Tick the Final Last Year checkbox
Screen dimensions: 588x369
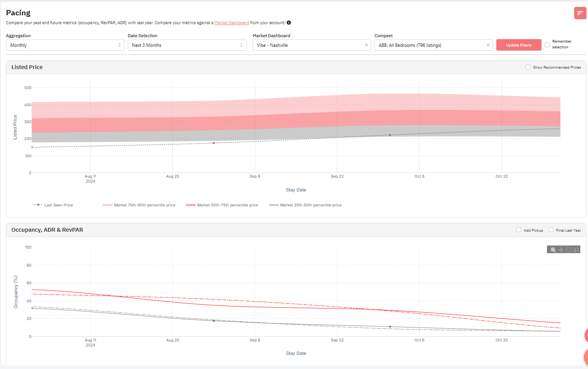coord(551,230)
